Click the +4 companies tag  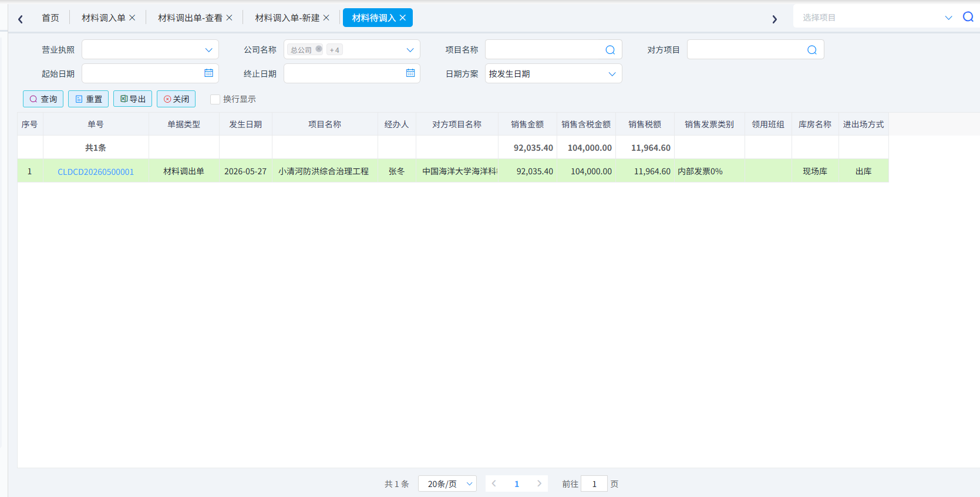coord(335,50)
